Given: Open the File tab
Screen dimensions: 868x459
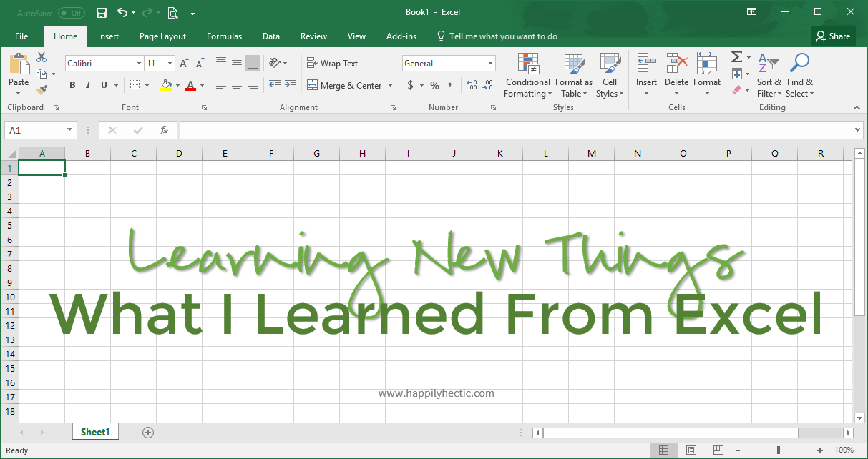Looking at the screenshot, I should 21,36.
